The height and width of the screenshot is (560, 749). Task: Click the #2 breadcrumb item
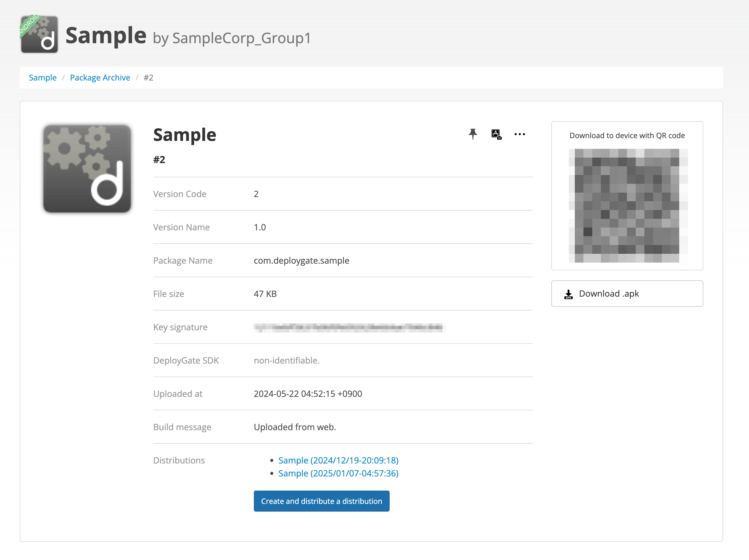click(148, 77)
